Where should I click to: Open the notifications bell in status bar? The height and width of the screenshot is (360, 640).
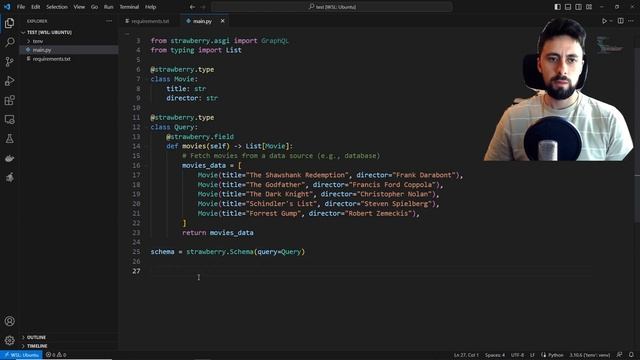pyautogui.click(x=631, y=355)
